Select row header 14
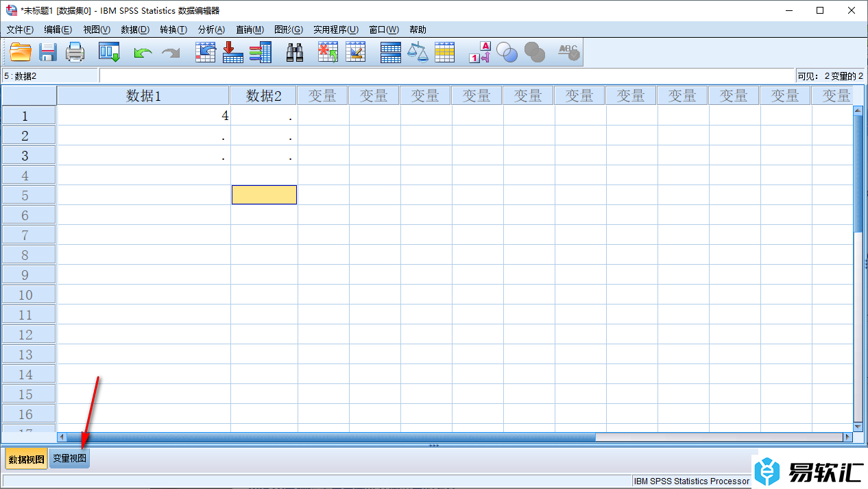Viewport: 868px width, 489px height. point(29,374)
